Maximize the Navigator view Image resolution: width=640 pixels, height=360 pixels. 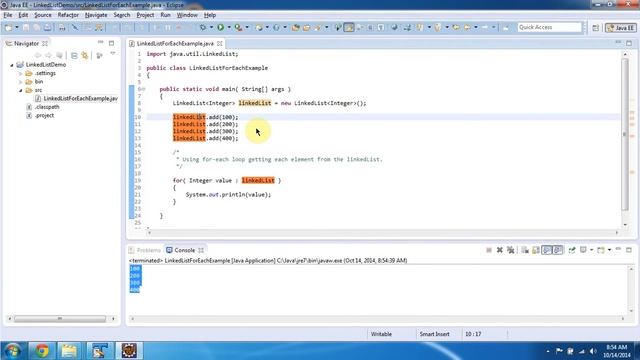(111, 43)
